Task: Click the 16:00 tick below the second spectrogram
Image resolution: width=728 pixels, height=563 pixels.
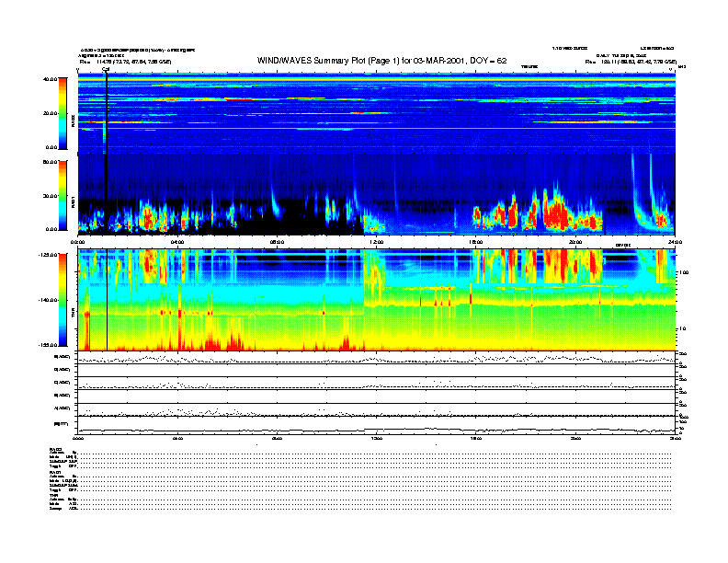Action: (x=476, y=242)
